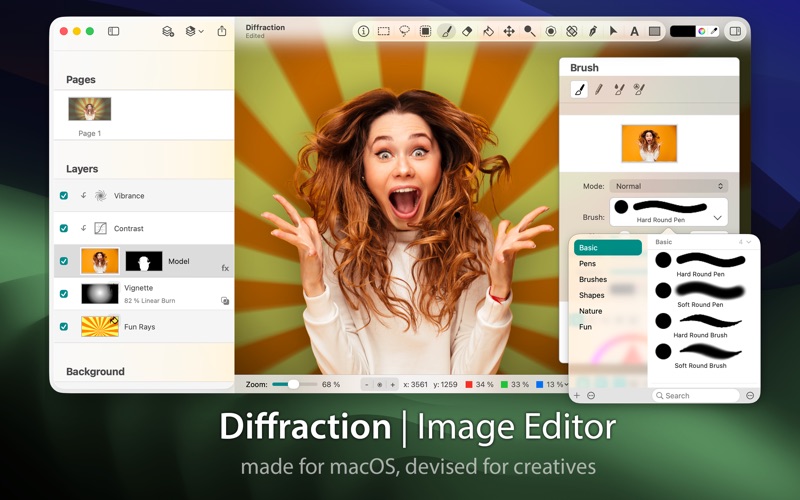800x500 pixels.
Task: Uncheck the Model layer visibility
Action: click(x=64, y=261)
